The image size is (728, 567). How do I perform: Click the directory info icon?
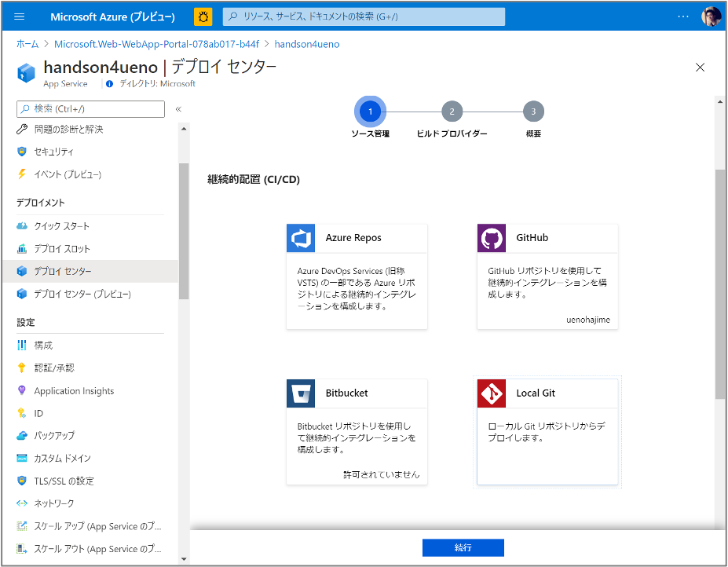pyautogui.click(x=110, y=84)
